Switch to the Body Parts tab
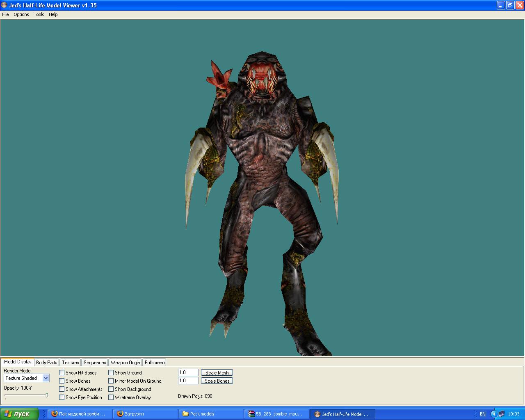Viewport: 525px width, 420px height. [x=47, y=363]
